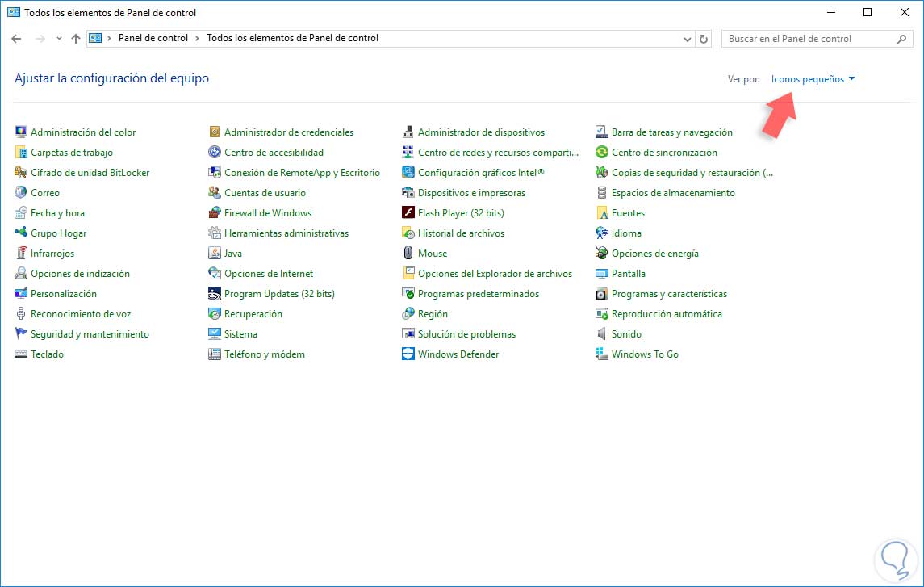Image resolution: width=924 pixels, height=587 pixels.
Task: Open Opciones de energía link
Action: [654, 254]
